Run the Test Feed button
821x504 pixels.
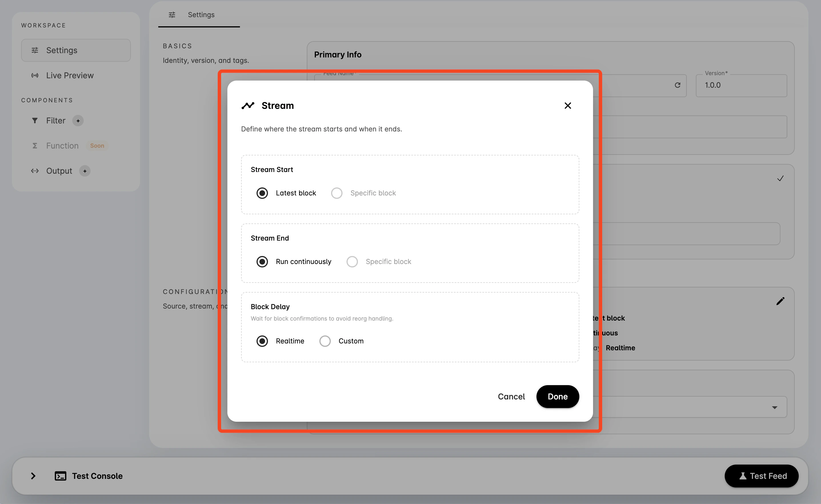761,476
